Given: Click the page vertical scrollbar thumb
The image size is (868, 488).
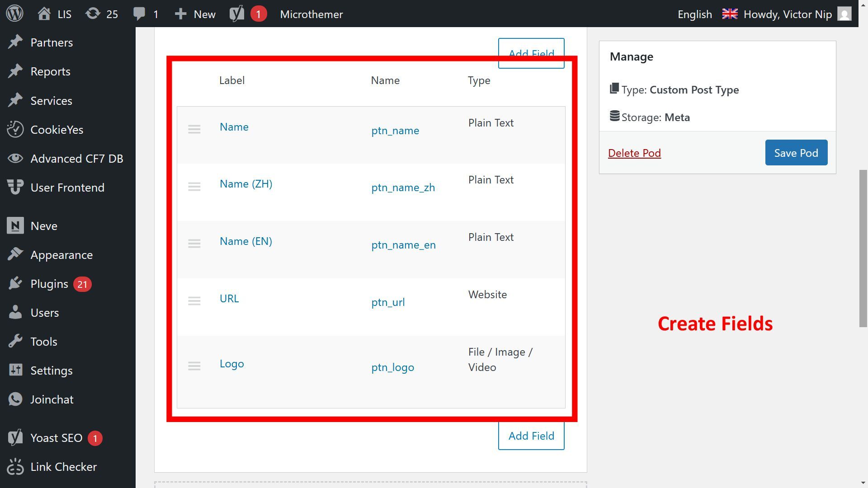Looking at the screenshot, I should [863, 248].
